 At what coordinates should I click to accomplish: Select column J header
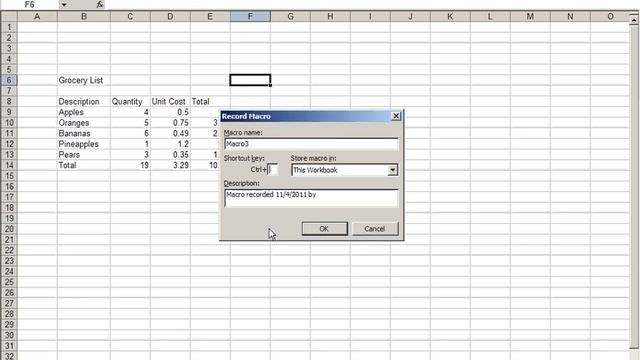point(410,17)
